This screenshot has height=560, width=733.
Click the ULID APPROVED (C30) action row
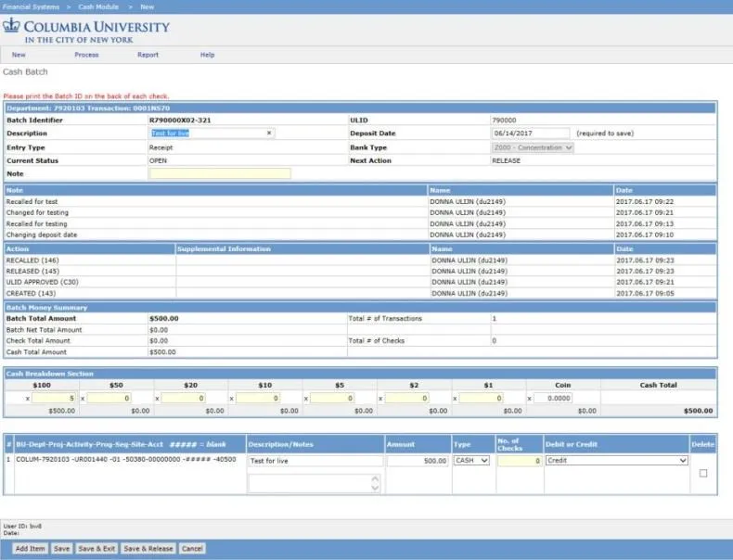(360, 282)
